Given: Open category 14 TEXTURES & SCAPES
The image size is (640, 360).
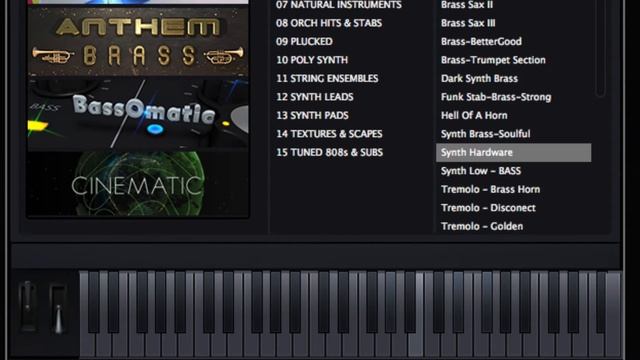Looking at the screenshot, I should pyautogui.click(x=329, y=134).
